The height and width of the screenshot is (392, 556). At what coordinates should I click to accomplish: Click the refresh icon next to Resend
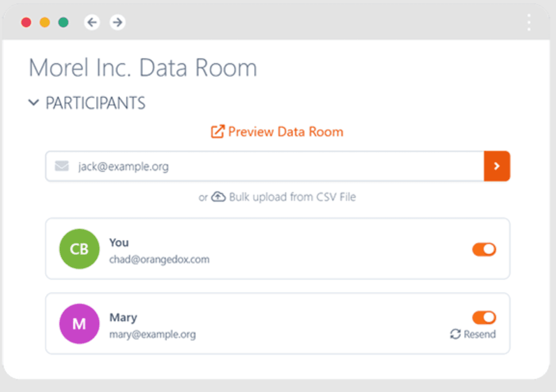point(455,334)
